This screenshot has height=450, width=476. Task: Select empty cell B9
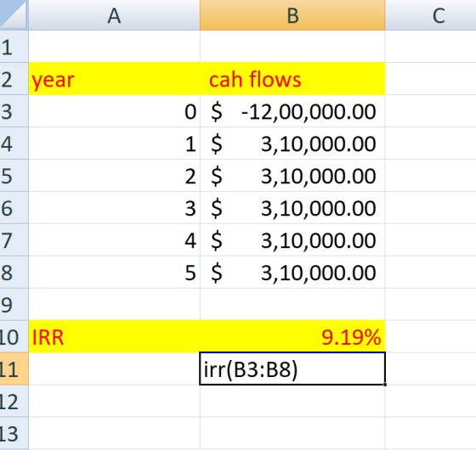tap(292, 304)
